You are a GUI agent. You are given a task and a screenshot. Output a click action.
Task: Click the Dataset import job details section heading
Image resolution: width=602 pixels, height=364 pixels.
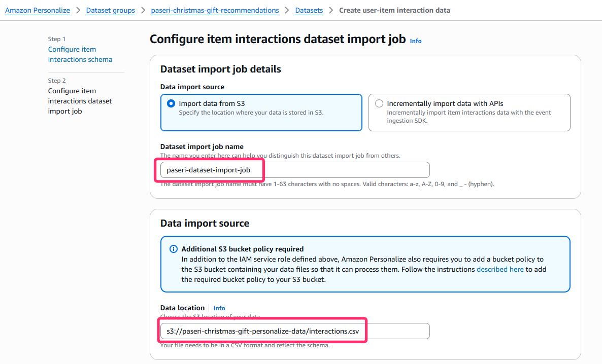221,69
